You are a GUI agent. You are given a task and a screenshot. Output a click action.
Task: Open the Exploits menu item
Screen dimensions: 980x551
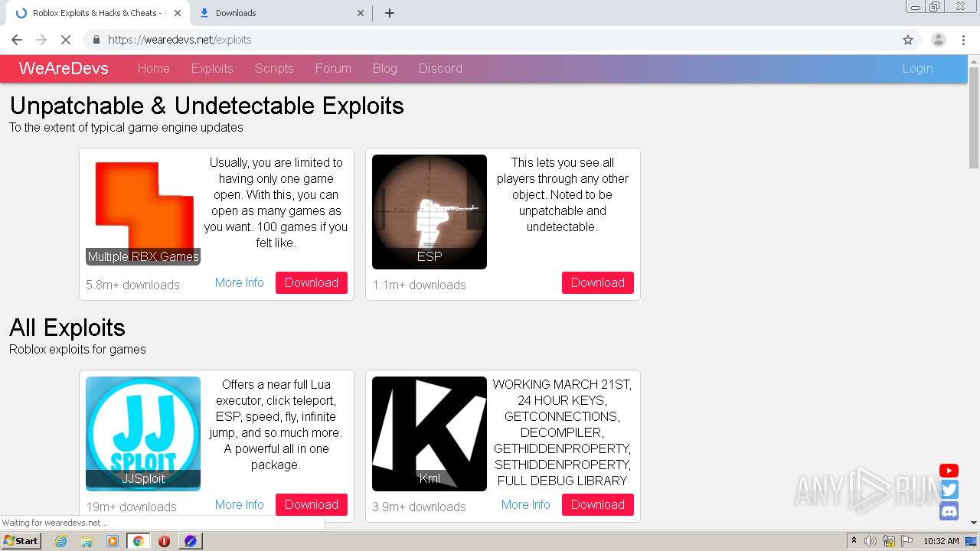tap(212, 68)
